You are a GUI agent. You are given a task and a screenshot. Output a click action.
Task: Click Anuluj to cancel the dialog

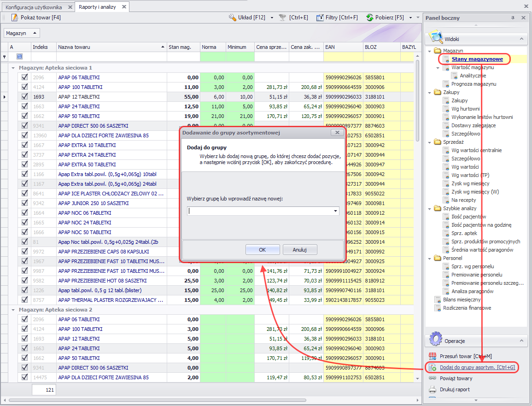point(300,250)
